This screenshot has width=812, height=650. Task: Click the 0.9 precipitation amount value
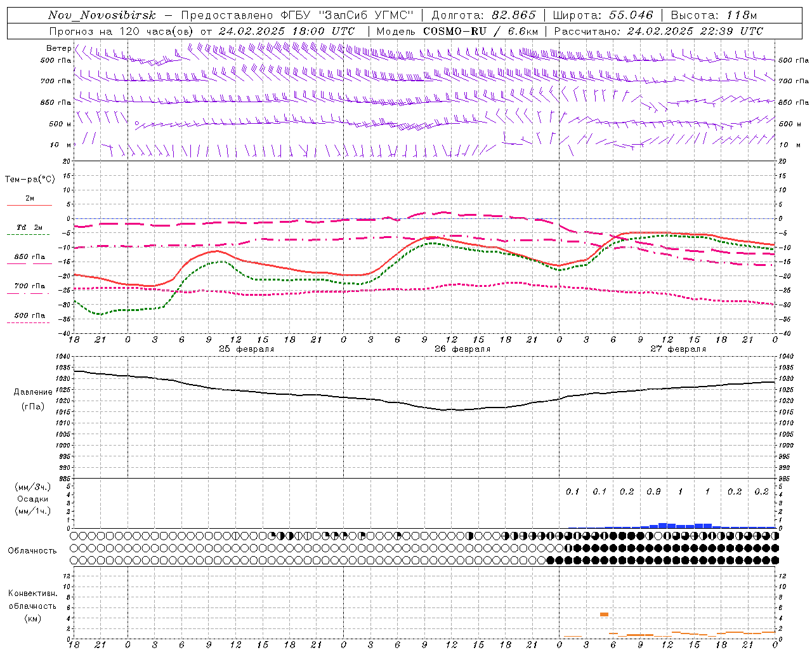coord(653,492)
